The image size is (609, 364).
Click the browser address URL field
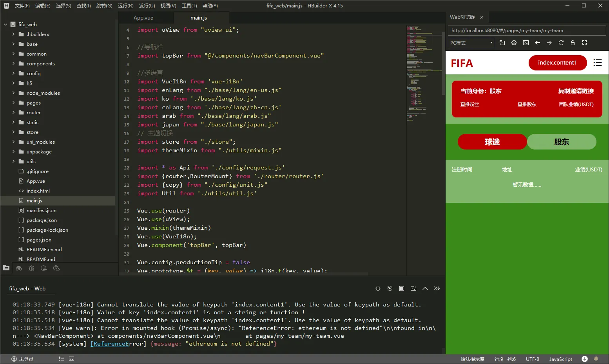[527, 31]
